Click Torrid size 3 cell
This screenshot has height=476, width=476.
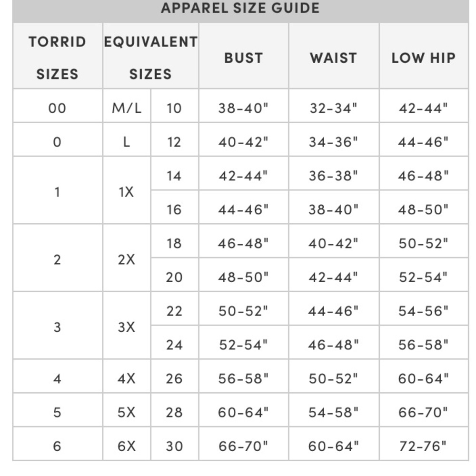click(58, 326)
